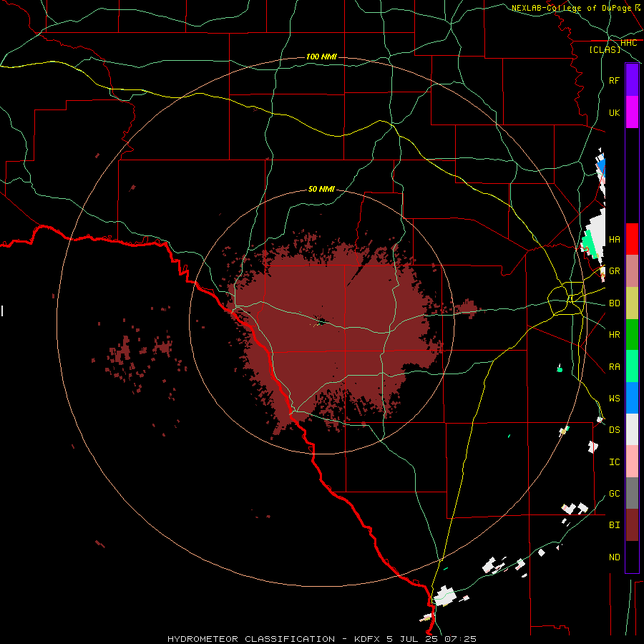Click the HA red legend swatch
The image size is (644, 644).
pos(632,239)
